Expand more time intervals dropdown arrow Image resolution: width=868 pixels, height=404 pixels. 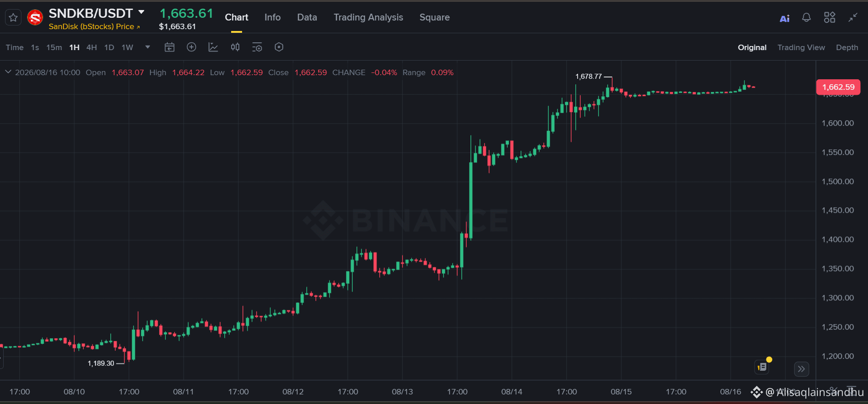pyautogui.click(x=148, y=47)
